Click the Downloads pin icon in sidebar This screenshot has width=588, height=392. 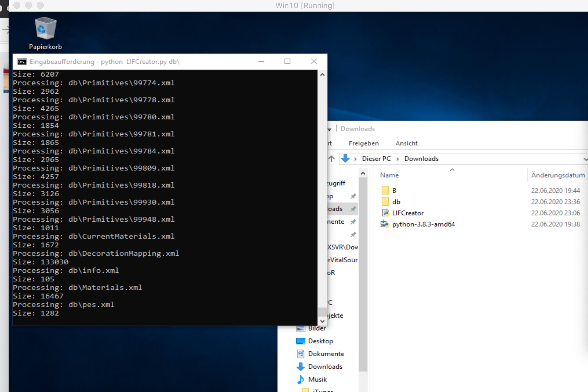353,209
